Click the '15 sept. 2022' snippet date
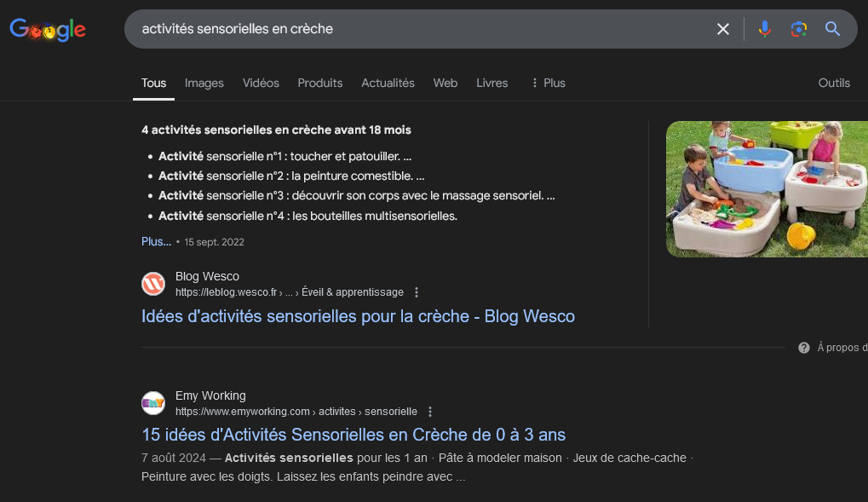Image resolution: width=868 pixels, height=502 pixels. pos(215,242)
